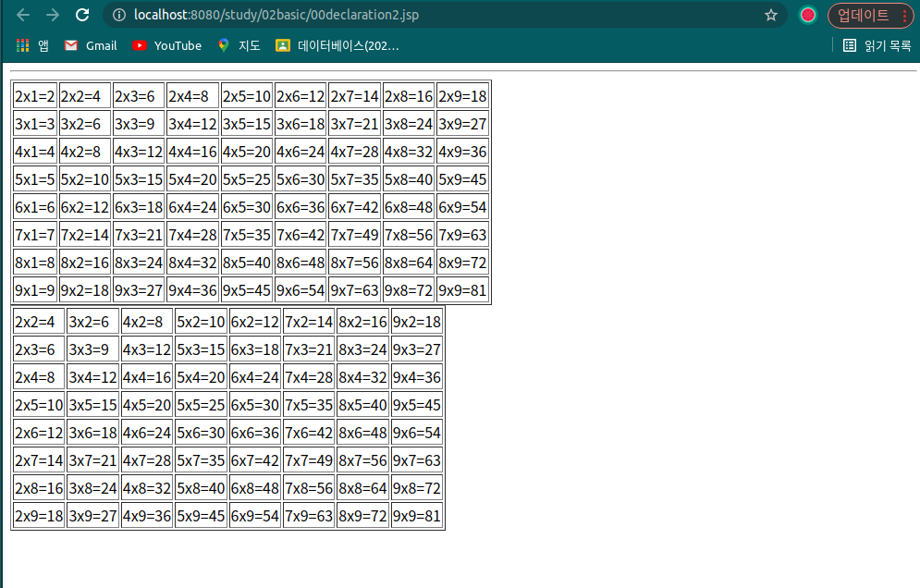
Task: Click the cell reading 7x1=7
Action: pos(34,235)
